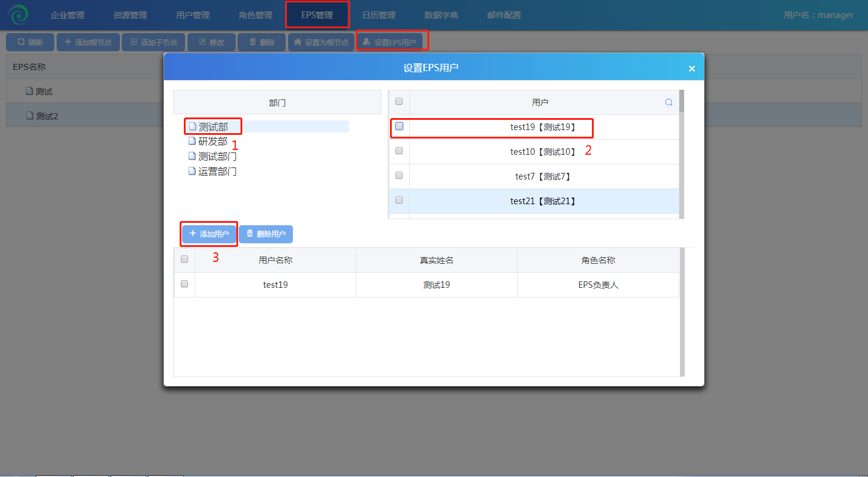Click the green swirl logo icon
Image resolution: width=868 pixels, height=477 pixels.
[x=18, y=15]
